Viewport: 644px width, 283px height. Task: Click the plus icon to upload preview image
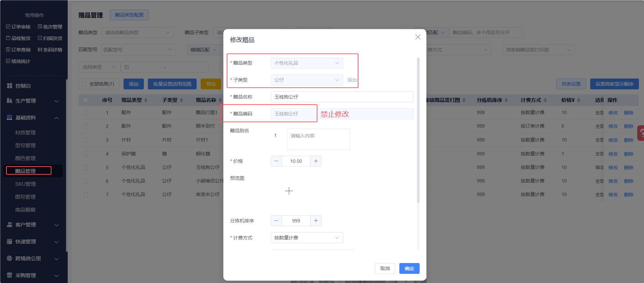(x=289, y=191)
